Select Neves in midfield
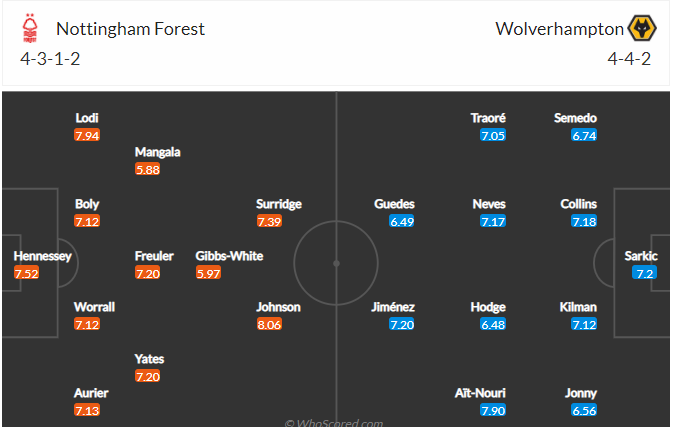 (x=489, y=204)
